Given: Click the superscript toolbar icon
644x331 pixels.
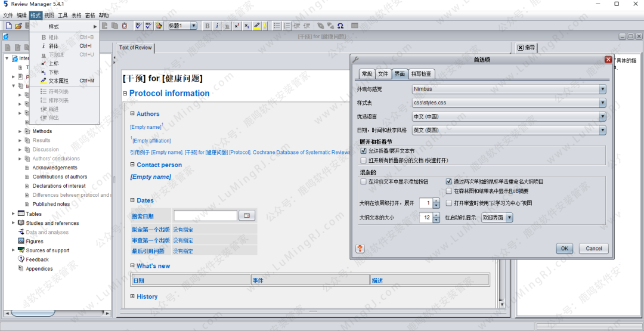Looking at the screenshot, I should (x=237, y=26).
